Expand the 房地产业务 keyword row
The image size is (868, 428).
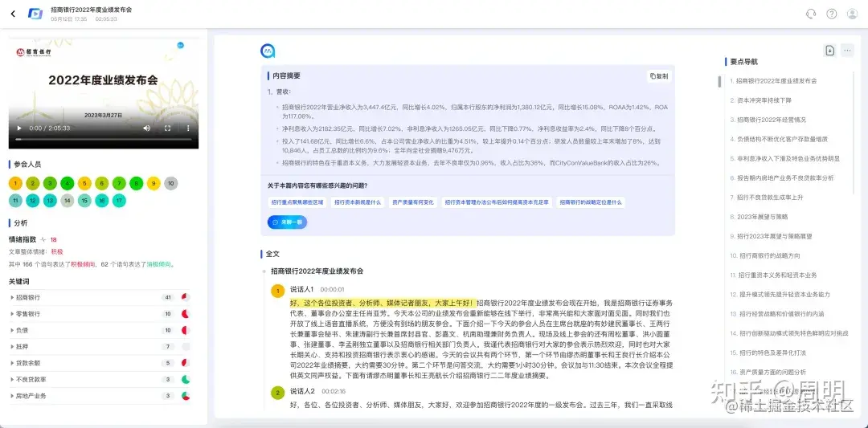coord(100,396)
